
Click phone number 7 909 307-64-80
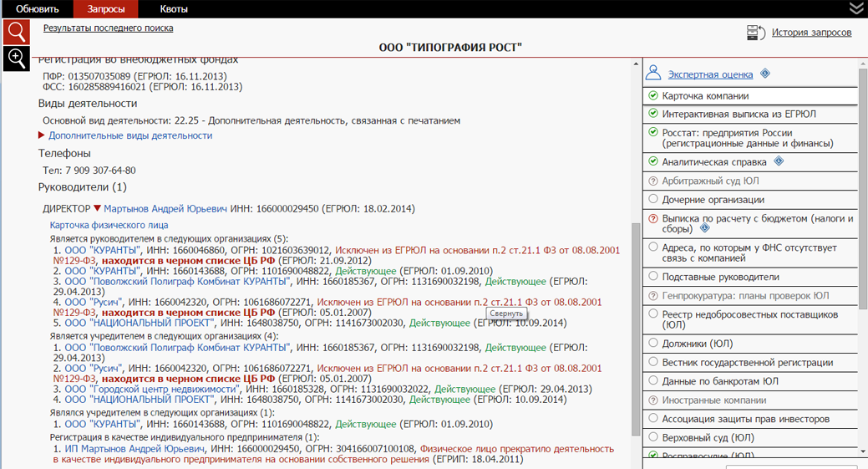click(x=100, y=171)
